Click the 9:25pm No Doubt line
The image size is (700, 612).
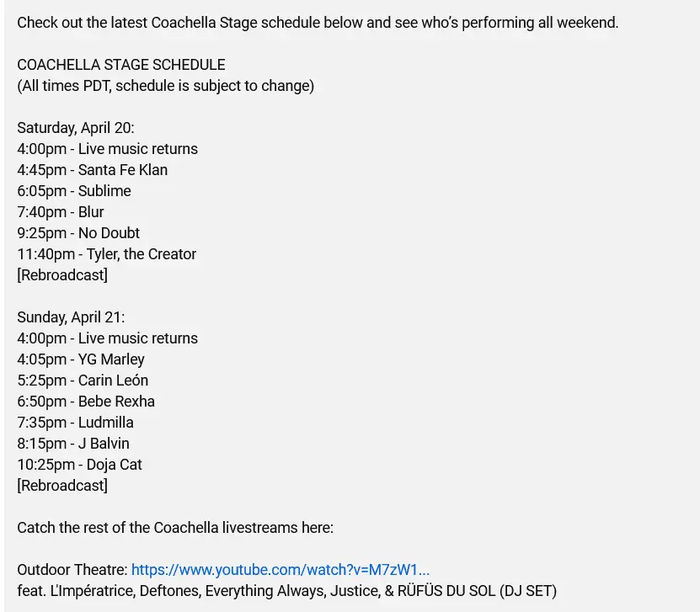coord(78,233)
